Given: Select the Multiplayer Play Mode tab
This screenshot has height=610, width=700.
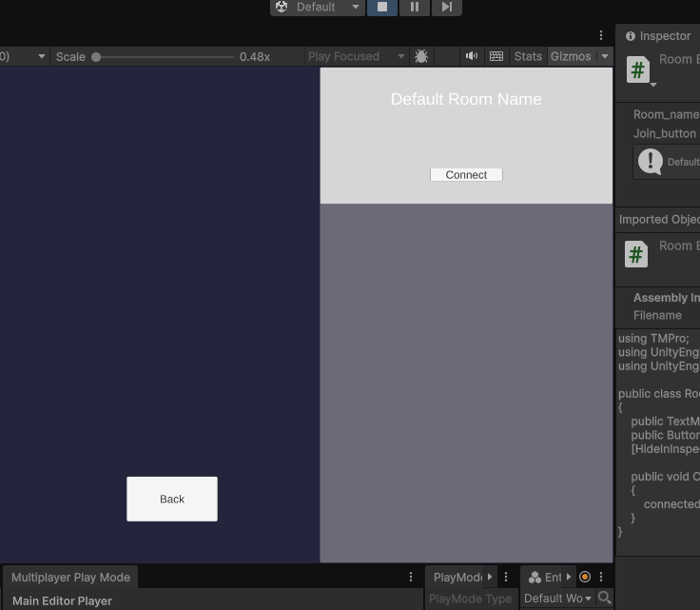Looking at the screenshot, I should (70, 577).
